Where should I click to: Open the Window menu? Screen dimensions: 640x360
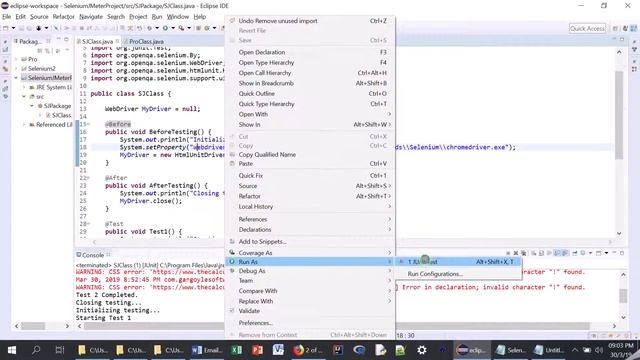(178, 17)
